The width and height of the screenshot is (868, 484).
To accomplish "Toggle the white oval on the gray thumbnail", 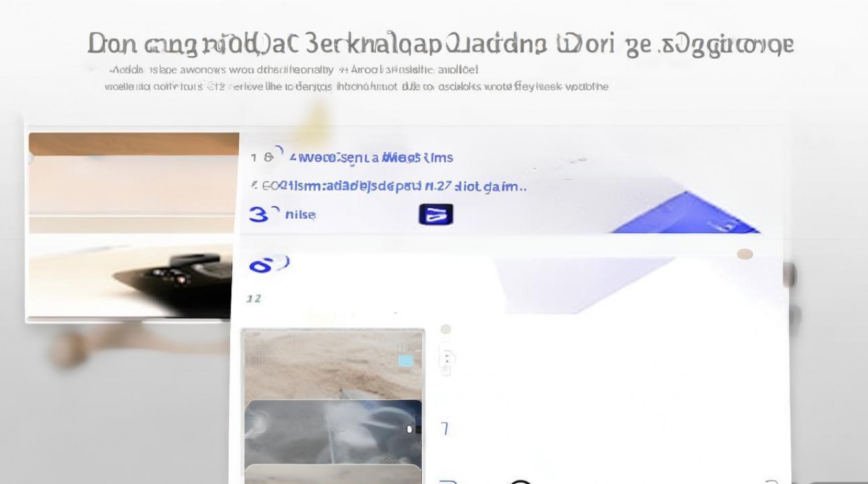I will [409, 429].
